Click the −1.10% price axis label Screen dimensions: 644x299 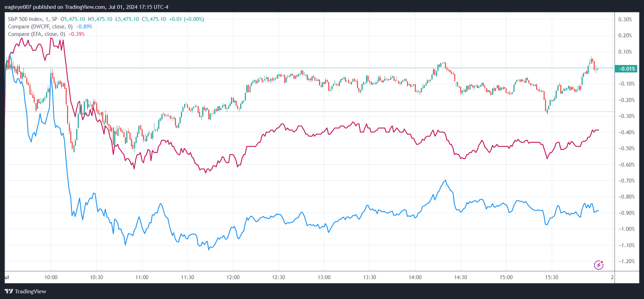click(627, 245)
